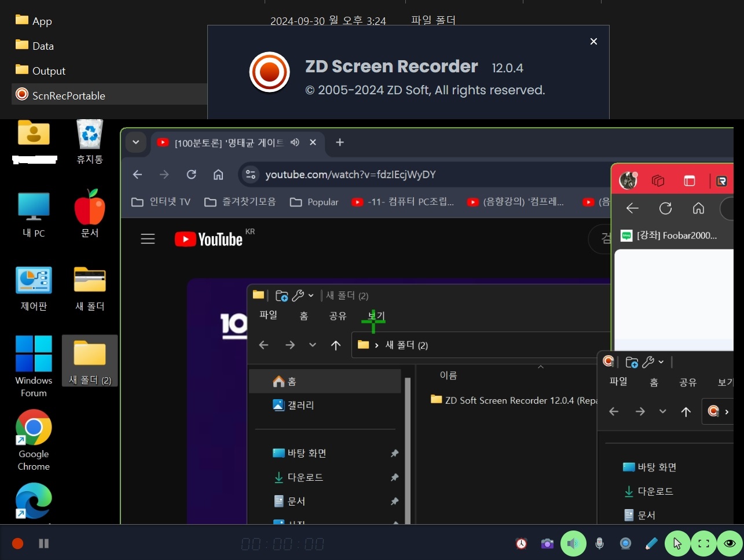744x560 pixels.
Task: Close the ZD Screen Recorder about dialog
Action: pyautogui.click(x=593, y=41)
